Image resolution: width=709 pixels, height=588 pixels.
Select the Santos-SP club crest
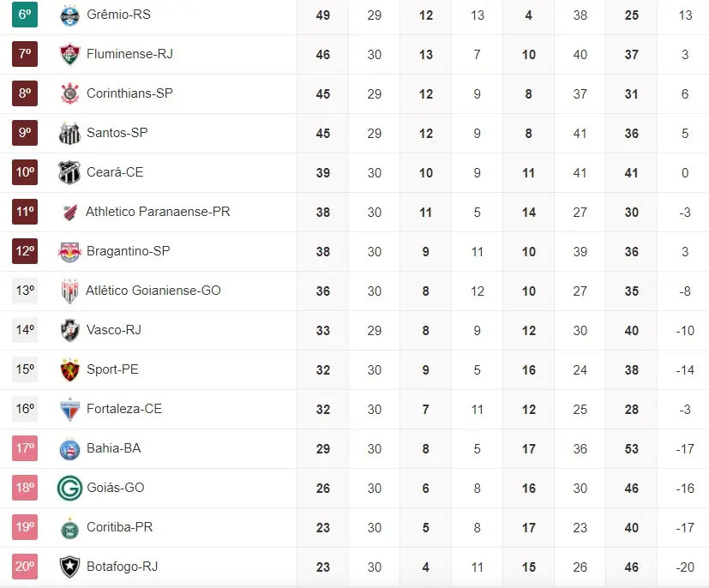point(69,133)
